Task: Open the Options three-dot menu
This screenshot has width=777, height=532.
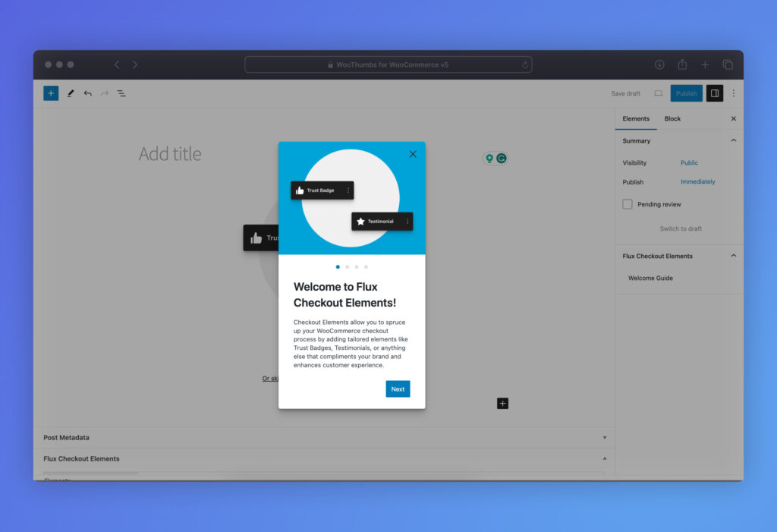Action: point(733,93)
